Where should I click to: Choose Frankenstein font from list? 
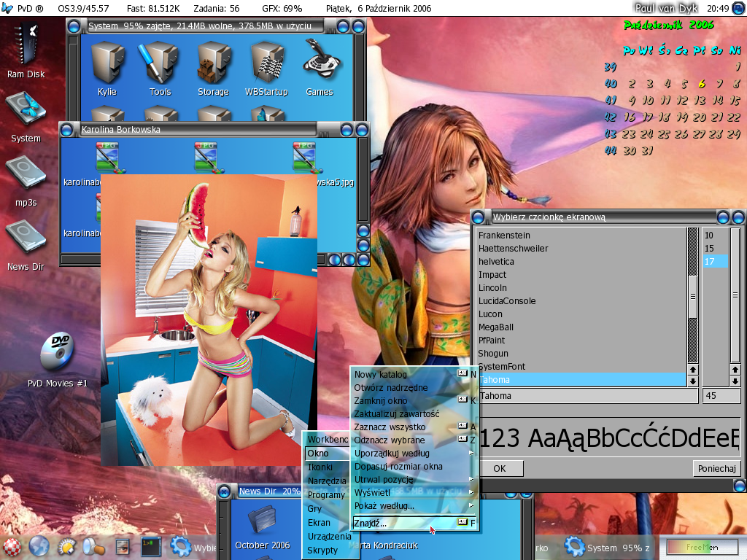581,236
